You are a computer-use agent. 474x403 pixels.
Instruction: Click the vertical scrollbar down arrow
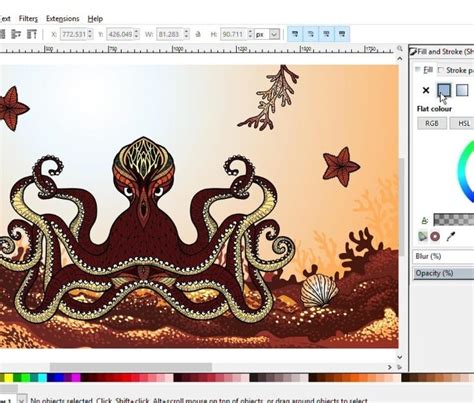point(400,357)
